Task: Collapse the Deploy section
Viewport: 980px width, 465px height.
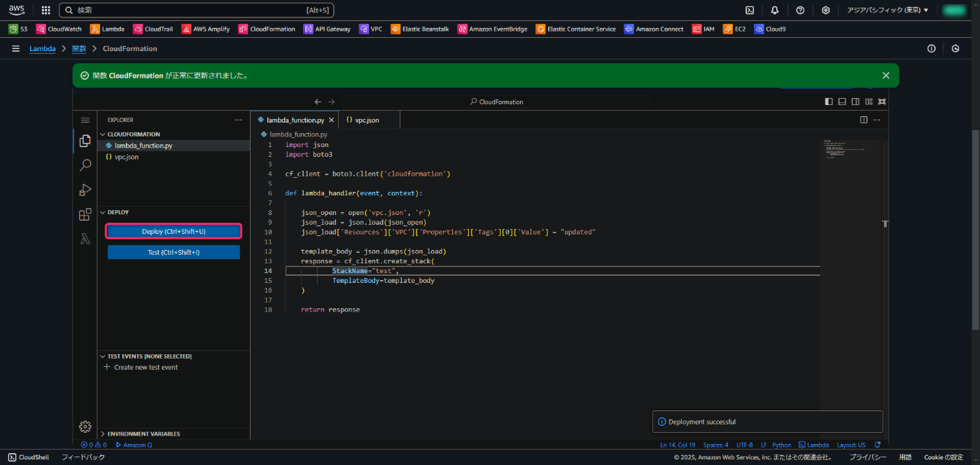Action: pos(118,212)
